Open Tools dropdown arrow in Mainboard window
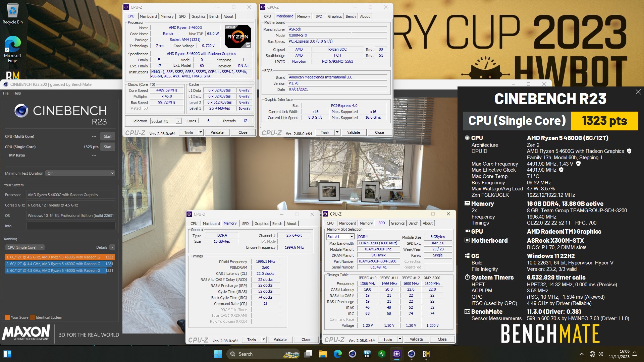Viewport: 644px width, 362px height. [337, 132]
